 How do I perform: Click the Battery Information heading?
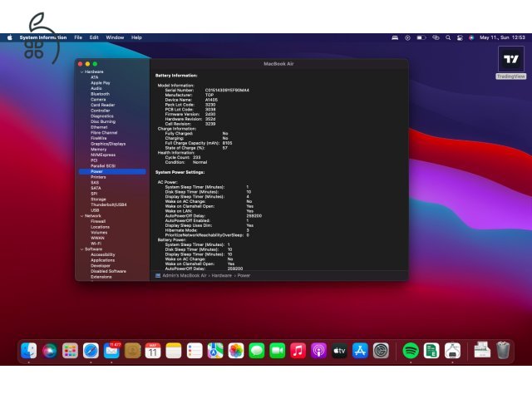pyautogui.click(x=176, y=76)
